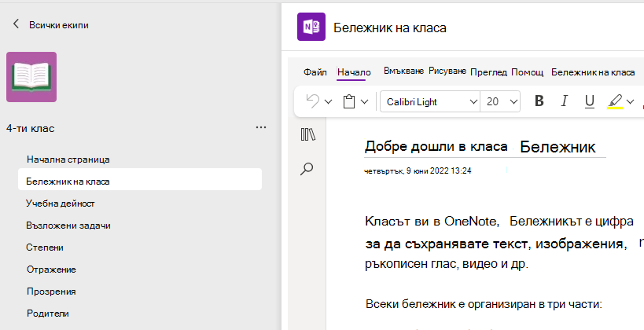Open Възложени задачи in sidebar

68,225
